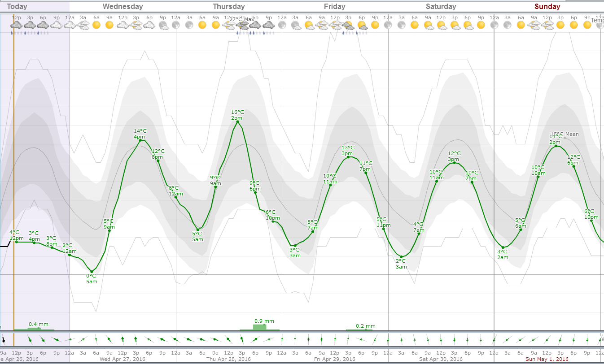Click the 16°C 2pm peak temperature point

[x=237, y=121]
